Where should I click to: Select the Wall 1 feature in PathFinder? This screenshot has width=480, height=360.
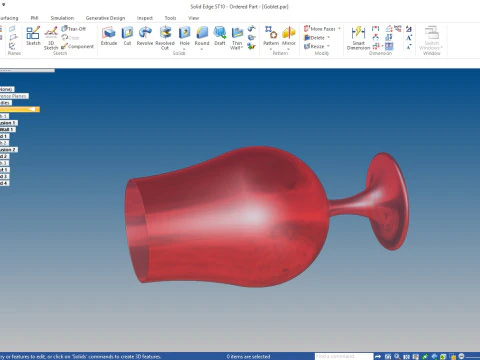coord(8,129)
